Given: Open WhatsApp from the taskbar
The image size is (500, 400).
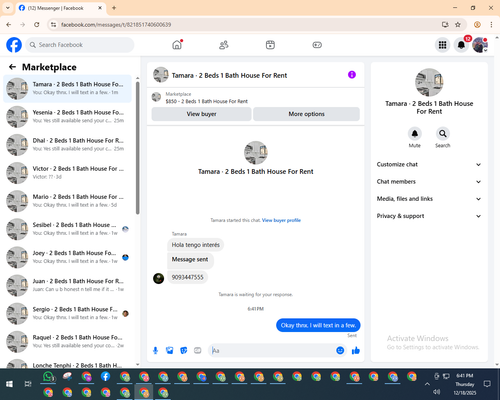Looking at the screenshot, I should 49,377.
